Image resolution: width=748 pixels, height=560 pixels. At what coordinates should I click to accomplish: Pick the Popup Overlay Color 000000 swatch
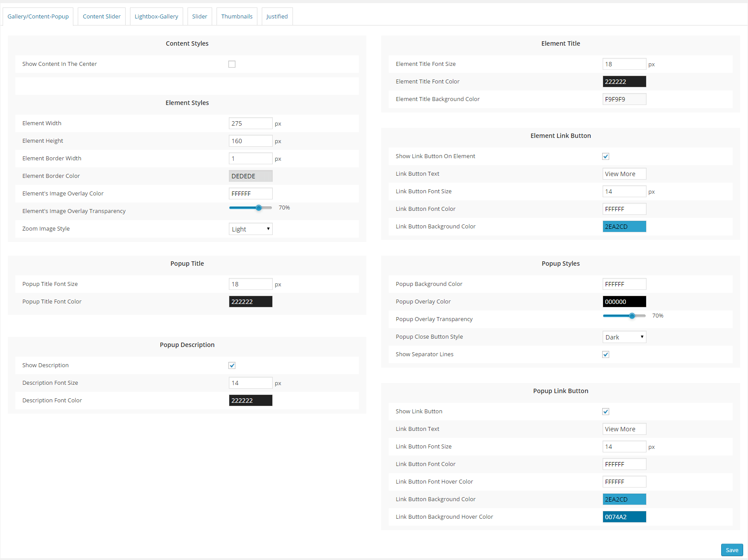coord(624,302)
